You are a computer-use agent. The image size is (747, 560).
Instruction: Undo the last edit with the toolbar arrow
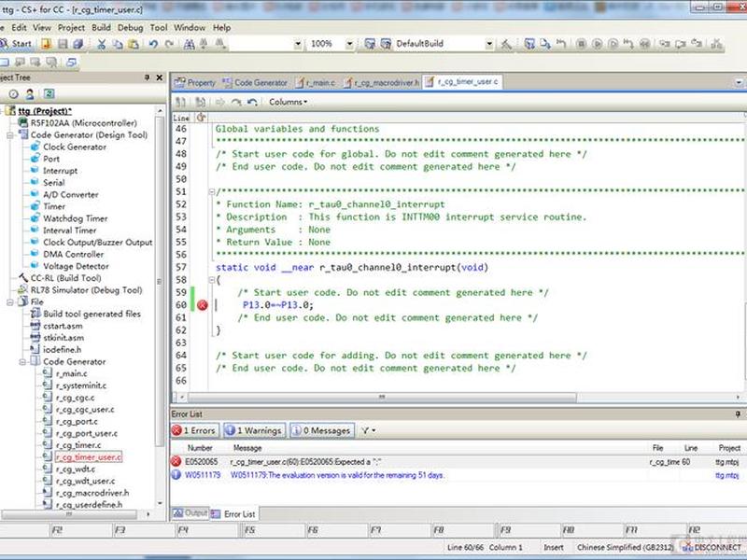pyautogui.click(x=153, y=44)
